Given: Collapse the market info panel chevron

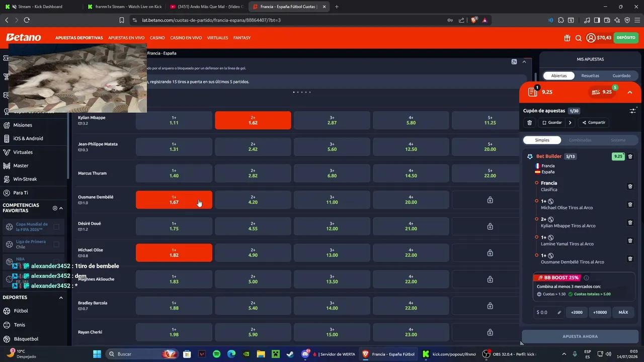Looking at the screenshot, I should click(524, 61).
